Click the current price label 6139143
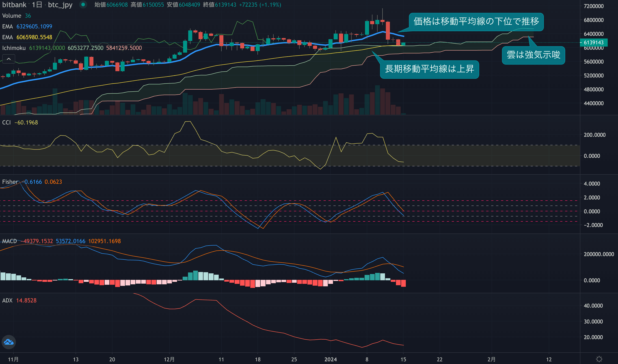 pyautogui.click(x=593, y=43)
